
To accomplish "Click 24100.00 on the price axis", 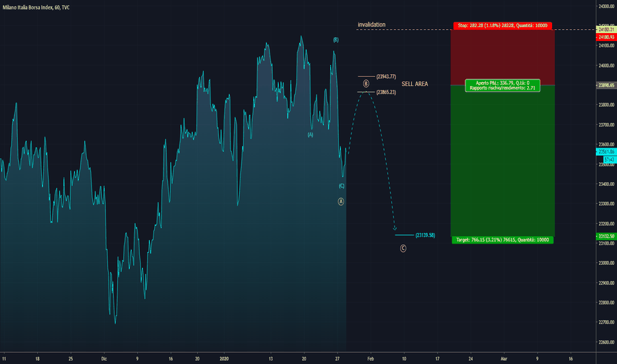I will click(x=606, y=46).
